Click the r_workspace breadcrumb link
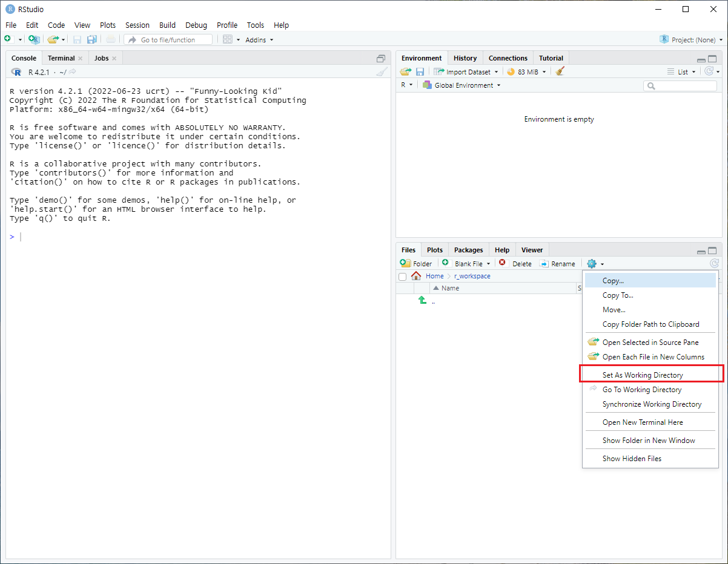728x564 pixels. coord(472,276)
